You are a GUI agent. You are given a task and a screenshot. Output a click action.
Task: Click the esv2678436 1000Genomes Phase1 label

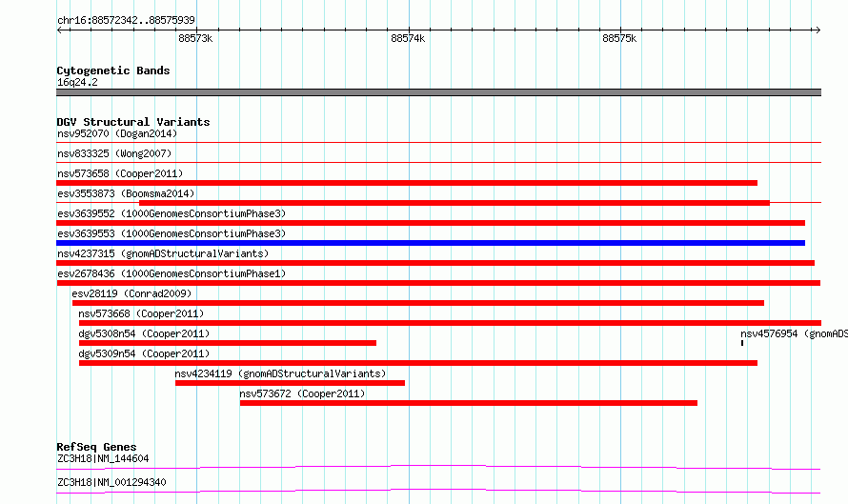(172, 273)
